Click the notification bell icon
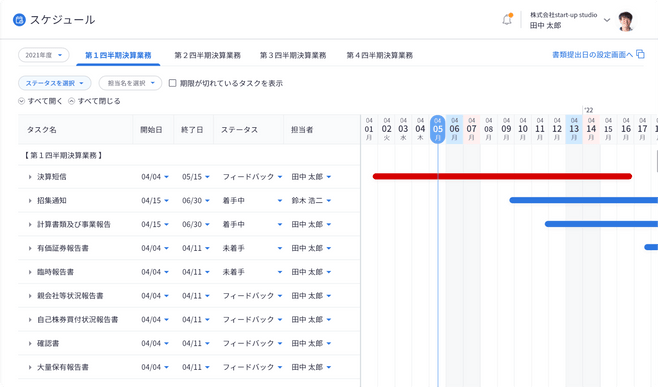The image size is (658, 387). coord(507,20)
